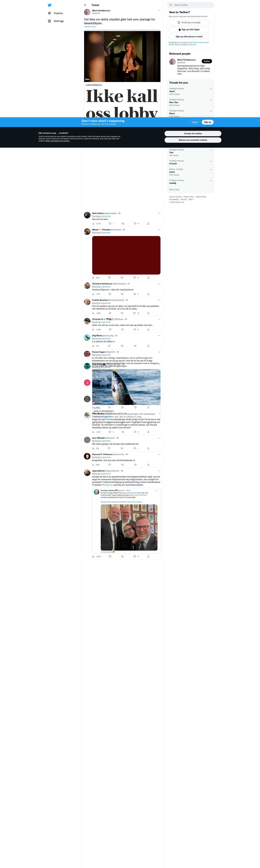Click Translate Tweet link
This screenshot has height=868, width=260.
coord(90,27)
